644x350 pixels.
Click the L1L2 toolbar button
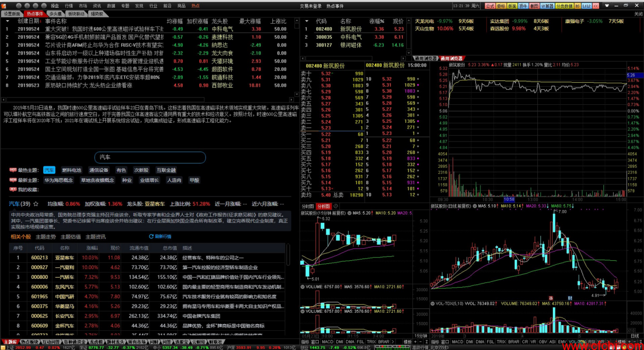coord(587,6)
